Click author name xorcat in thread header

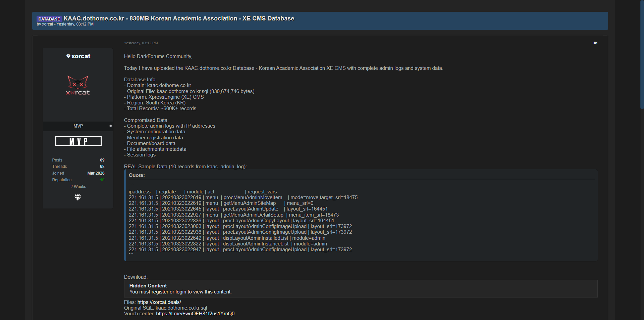tap(48, 24)
